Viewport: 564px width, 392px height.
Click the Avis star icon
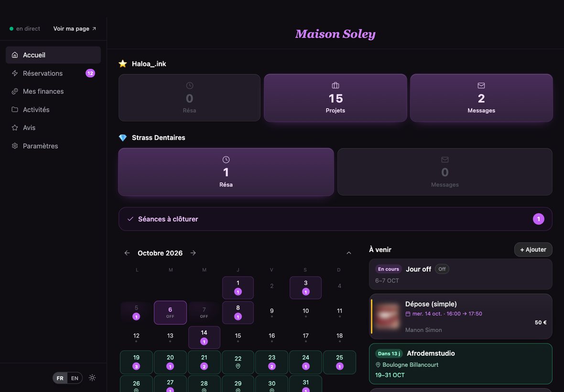pos(15,128)
